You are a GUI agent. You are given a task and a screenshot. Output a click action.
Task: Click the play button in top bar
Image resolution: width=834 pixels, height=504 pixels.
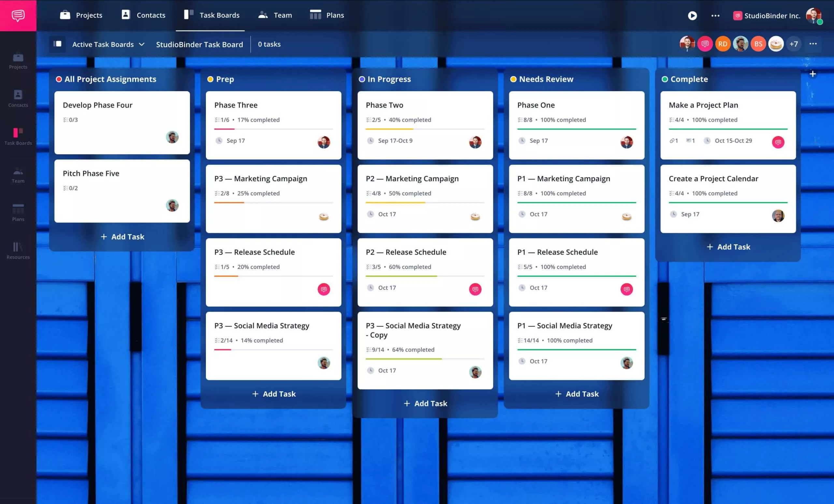pyautogui.click(x=692, y=16)
